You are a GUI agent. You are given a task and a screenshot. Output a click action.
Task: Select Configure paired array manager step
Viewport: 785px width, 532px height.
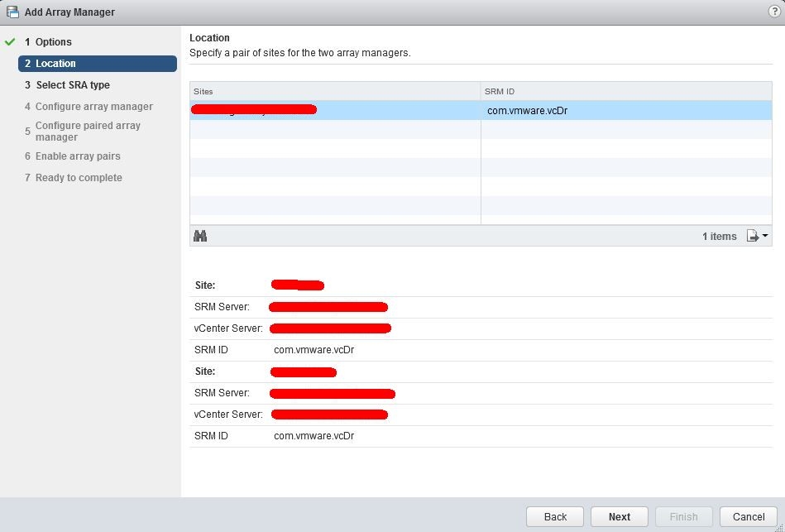click(x=88, y=132)
